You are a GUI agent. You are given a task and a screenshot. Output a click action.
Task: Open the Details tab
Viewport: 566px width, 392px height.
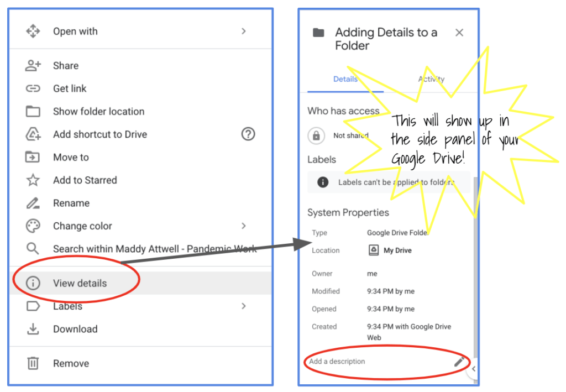(x=345, y=79)
